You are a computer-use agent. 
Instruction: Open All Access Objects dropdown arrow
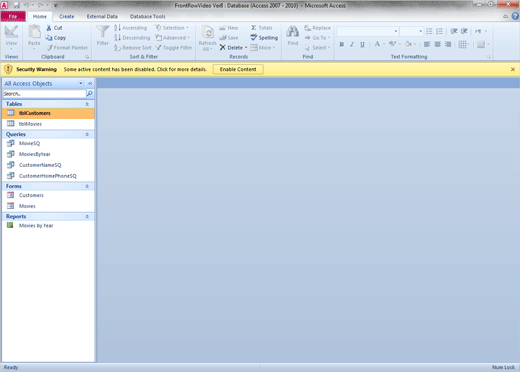pyautogui.click(x=81, y=83)
